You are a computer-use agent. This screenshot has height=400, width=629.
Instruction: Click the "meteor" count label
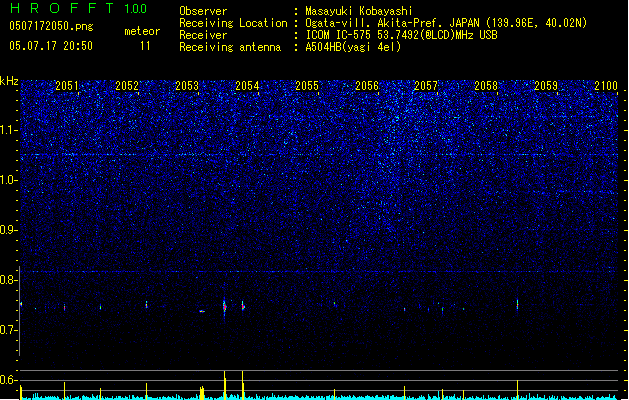(x=142, y=31)
